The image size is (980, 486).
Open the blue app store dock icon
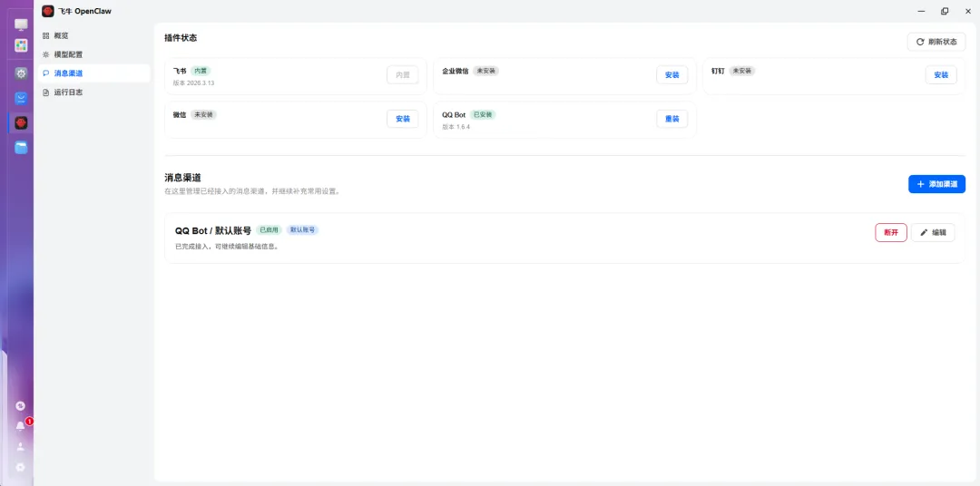pos(21,98)
